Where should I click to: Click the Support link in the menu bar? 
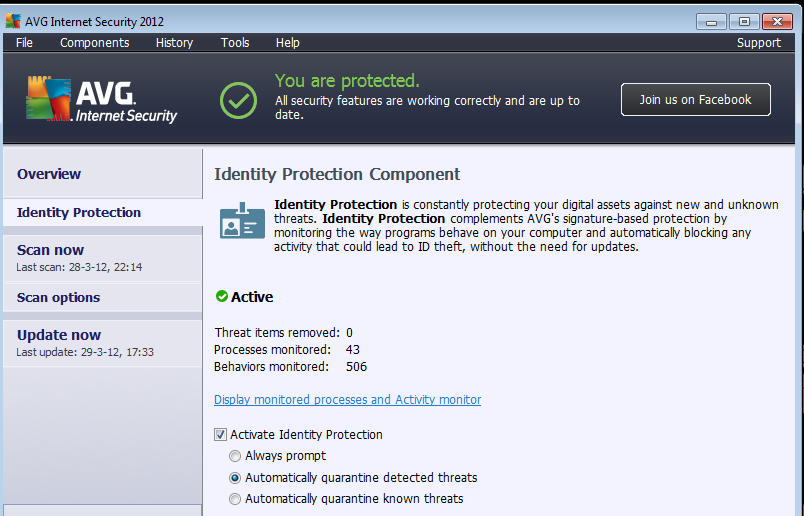tap(758, 43)
